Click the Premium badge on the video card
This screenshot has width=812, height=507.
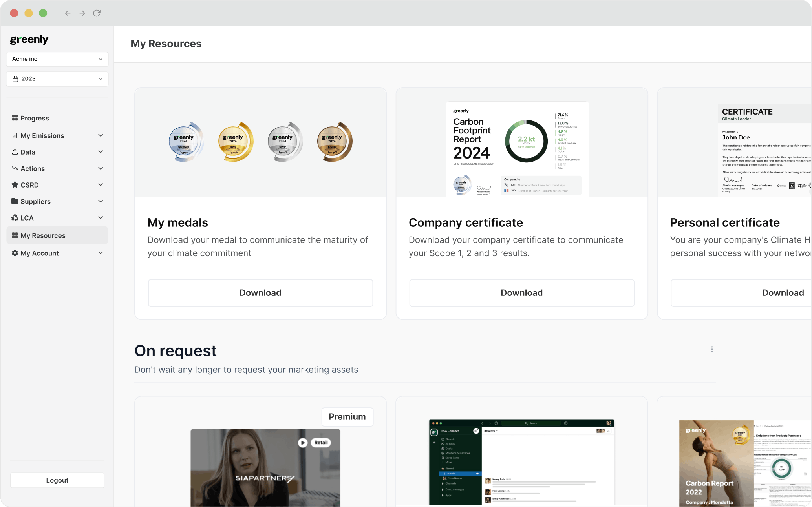pyautogui.click(x=347, y=417)
